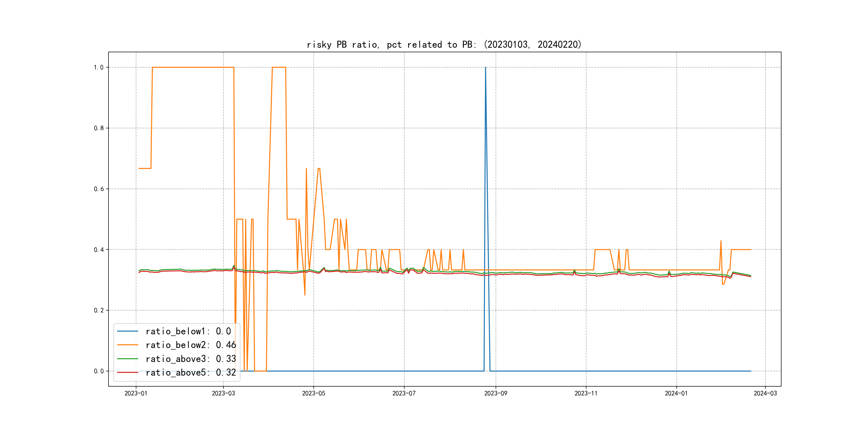Click the chart title 'risky PB ratio'
868x434 pixels.
[x=444, y=44]
